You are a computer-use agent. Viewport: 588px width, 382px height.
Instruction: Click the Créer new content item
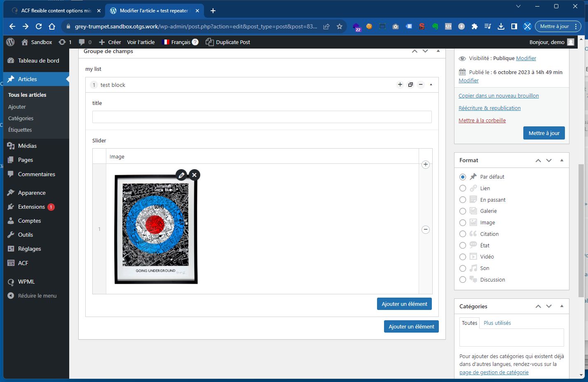tap(110, 42)
